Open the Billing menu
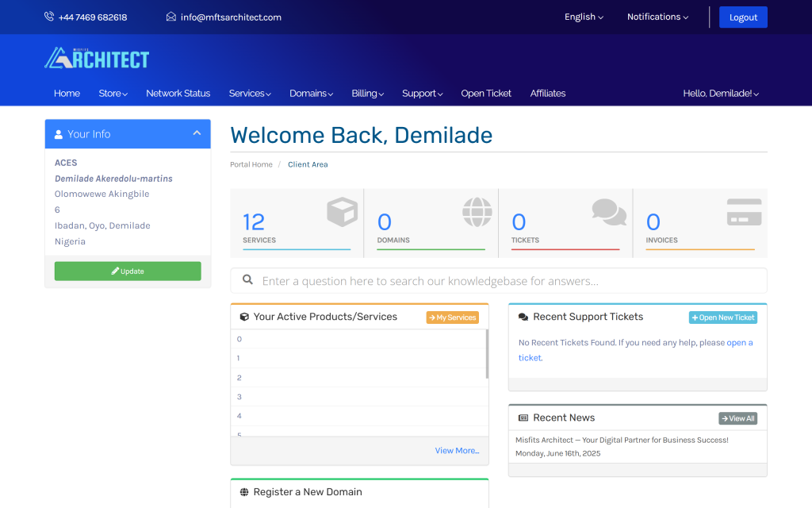The image size is (812, 508). [x=367, y=94]
